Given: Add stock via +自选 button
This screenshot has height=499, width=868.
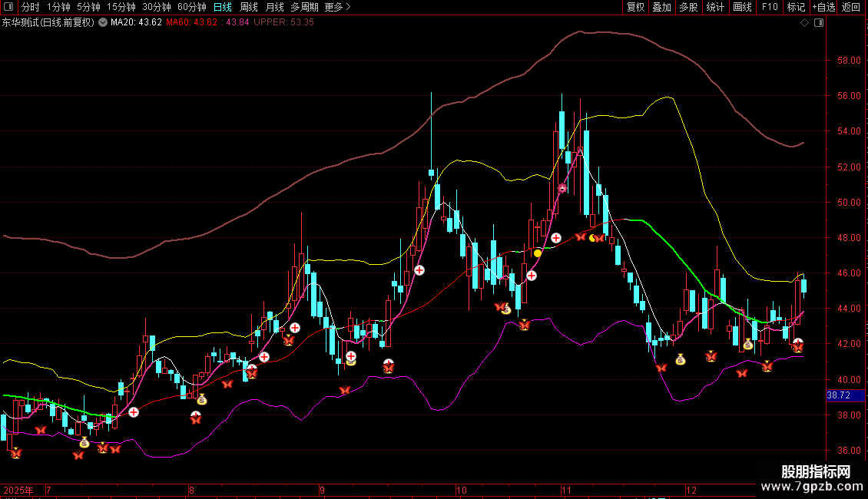Looking at the screenshot, I should coord(823,7).
